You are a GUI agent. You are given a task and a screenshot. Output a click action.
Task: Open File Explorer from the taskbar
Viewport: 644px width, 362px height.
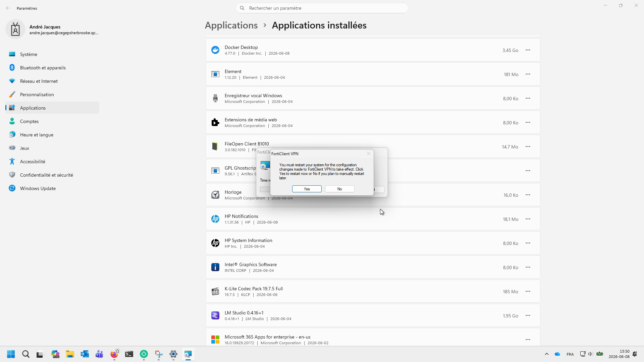[x=70, y=354]
